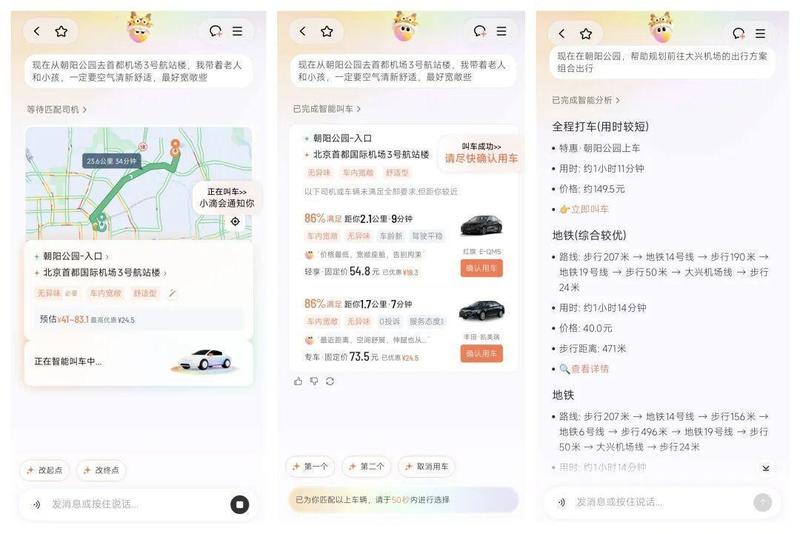Start new chat icon in left screen

(x=216, y=31)
